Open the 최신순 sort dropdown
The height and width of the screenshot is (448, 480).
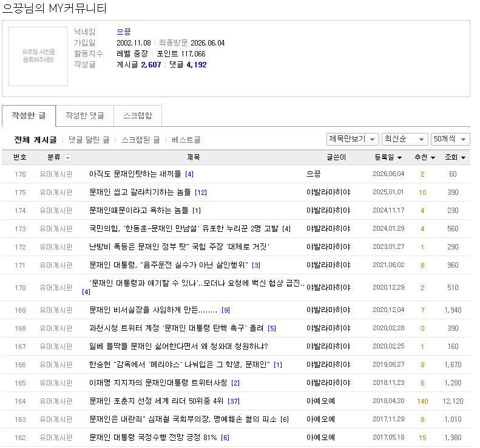(x=404, y=139)
